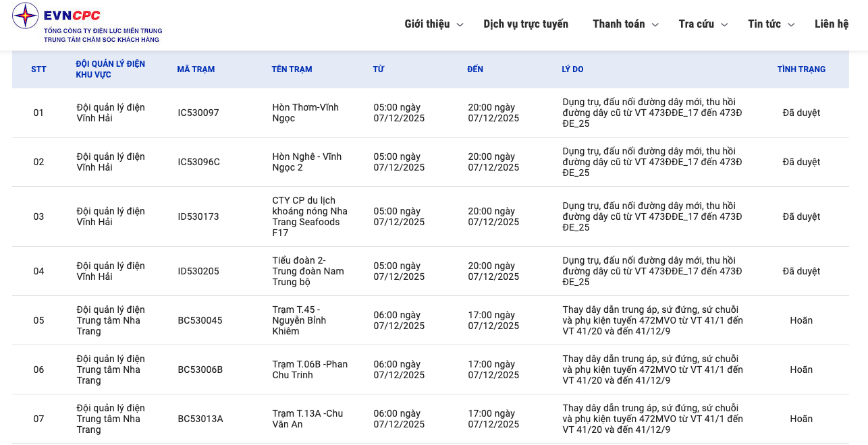Select the Thanh toán menu label
Image resolution: width=868 pixels, height=445 pixels.
point(618,24)
